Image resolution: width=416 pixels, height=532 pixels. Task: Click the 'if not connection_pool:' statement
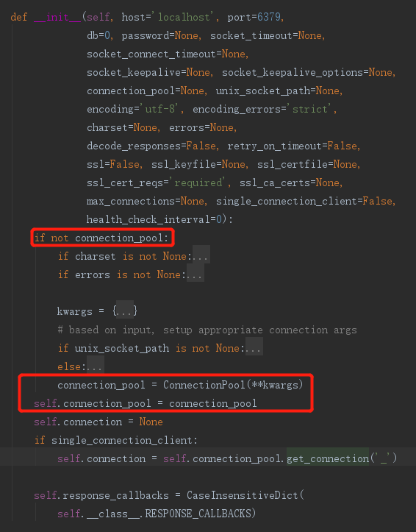101,238
